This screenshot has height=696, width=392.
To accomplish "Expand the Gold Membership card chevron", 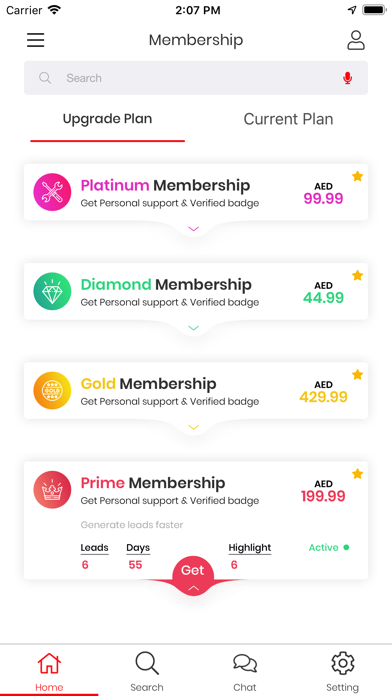I will click(x=194, y=427).
